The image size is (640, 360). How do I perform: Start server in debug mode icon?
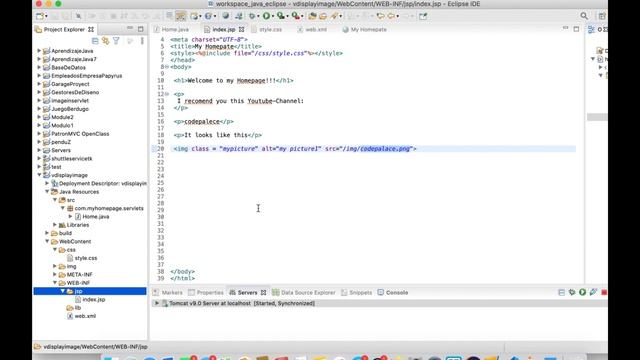click(572, 292)
